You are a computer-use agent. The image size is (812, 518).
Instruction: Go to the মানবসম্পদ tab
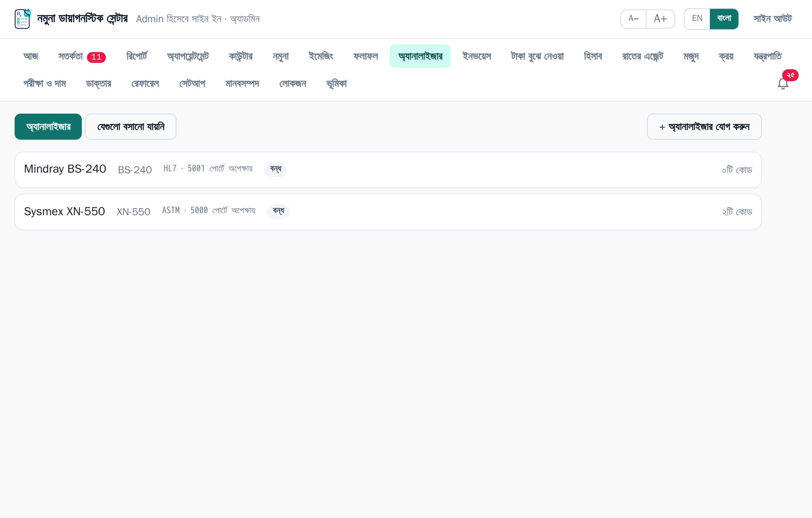(x=242, y=84)
